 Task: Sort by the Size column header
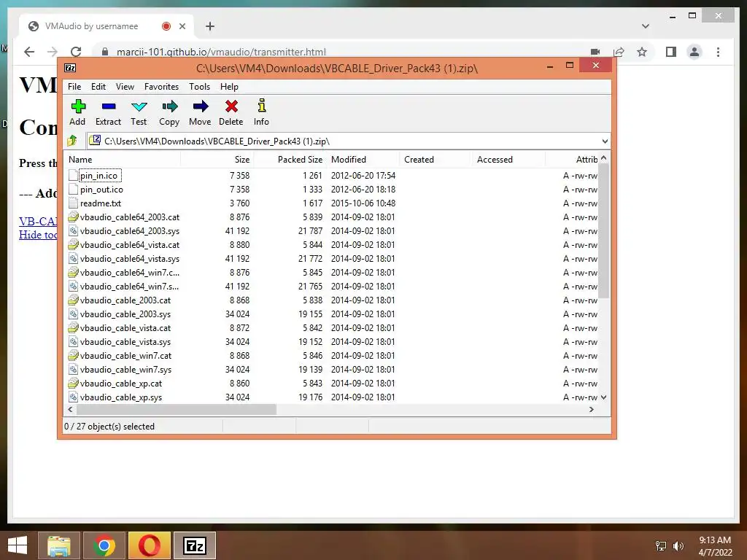[x=217, y=160]
